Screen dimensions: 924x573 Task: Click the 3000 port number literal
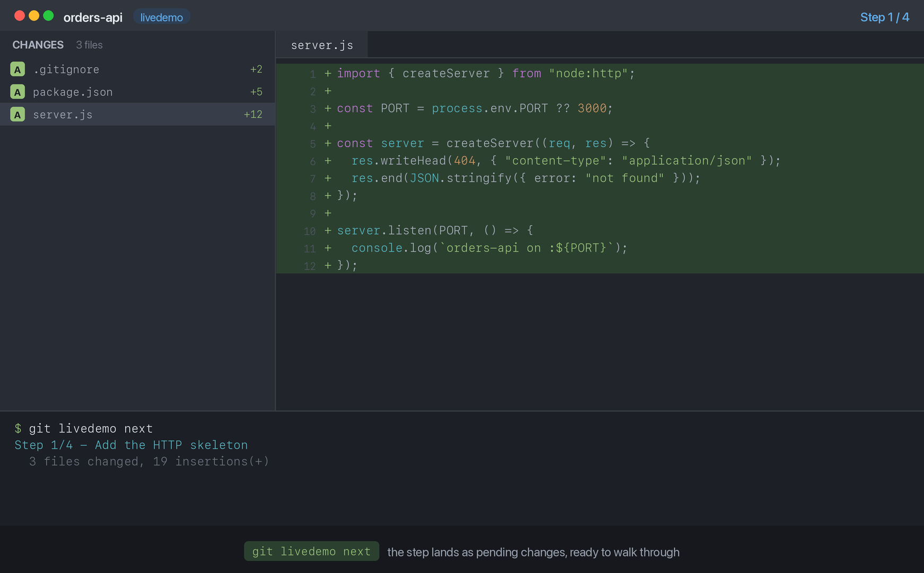(592, 108)
